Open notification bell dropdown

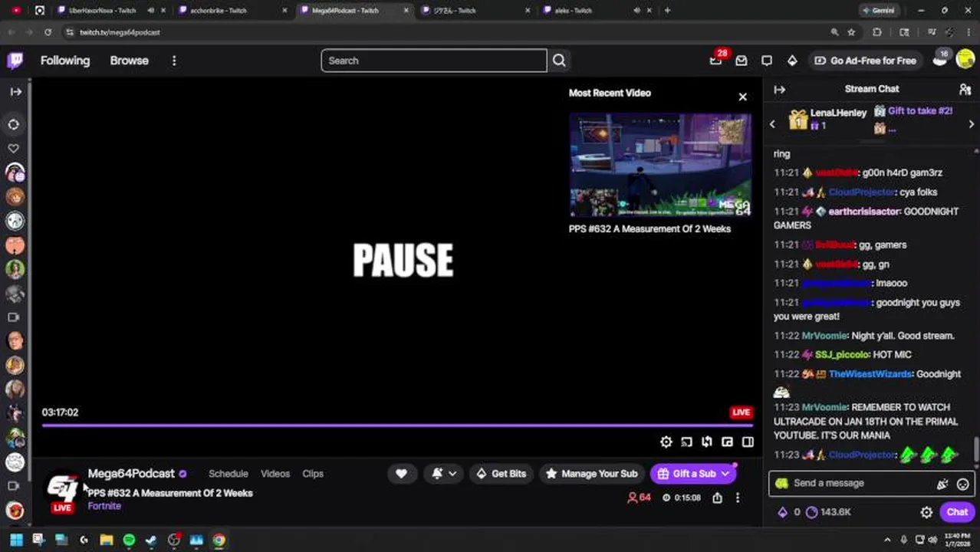(444, 474)
